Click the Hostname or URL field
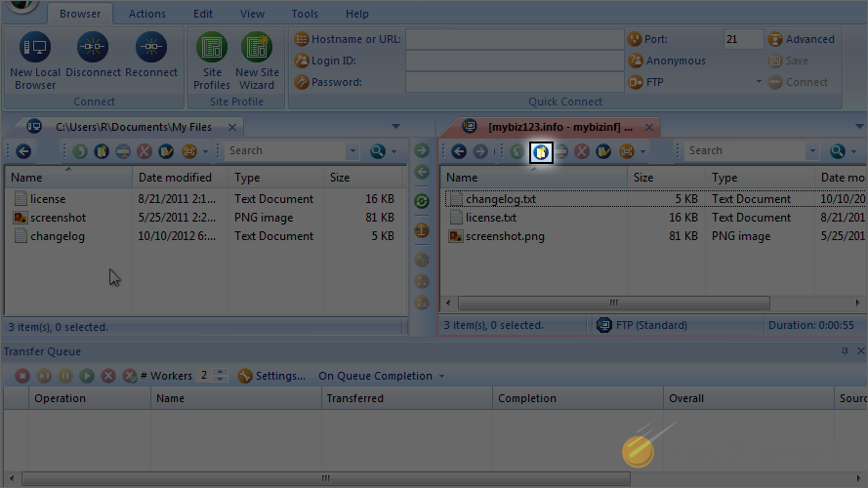 pyautogui.click(x=515, y=39)
